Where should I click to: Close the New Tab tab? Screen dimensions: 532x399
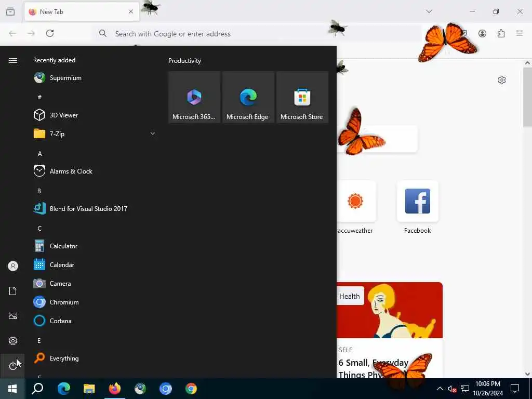131,12
